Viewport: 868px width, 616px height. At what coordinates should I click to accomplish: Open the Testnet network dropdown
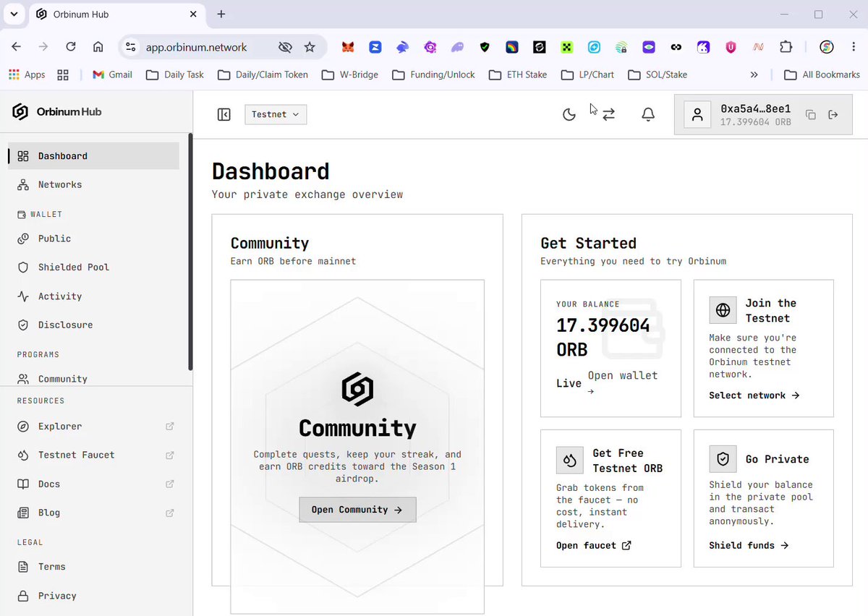[276, 114]
